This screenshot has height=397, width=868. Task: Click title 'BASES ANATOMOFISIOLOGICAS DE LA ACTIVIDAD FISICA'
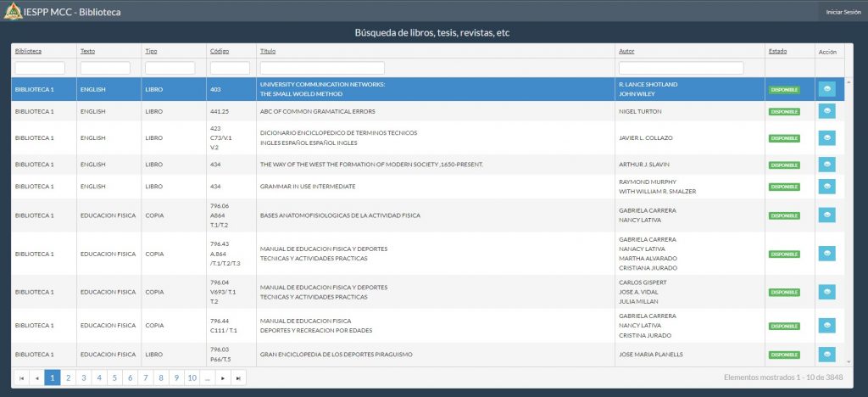pos(340,215)
